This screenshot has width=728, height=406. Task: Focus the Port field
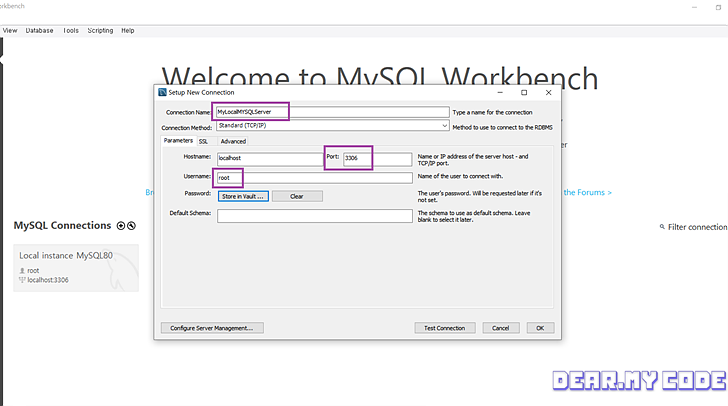coord(377,158)
